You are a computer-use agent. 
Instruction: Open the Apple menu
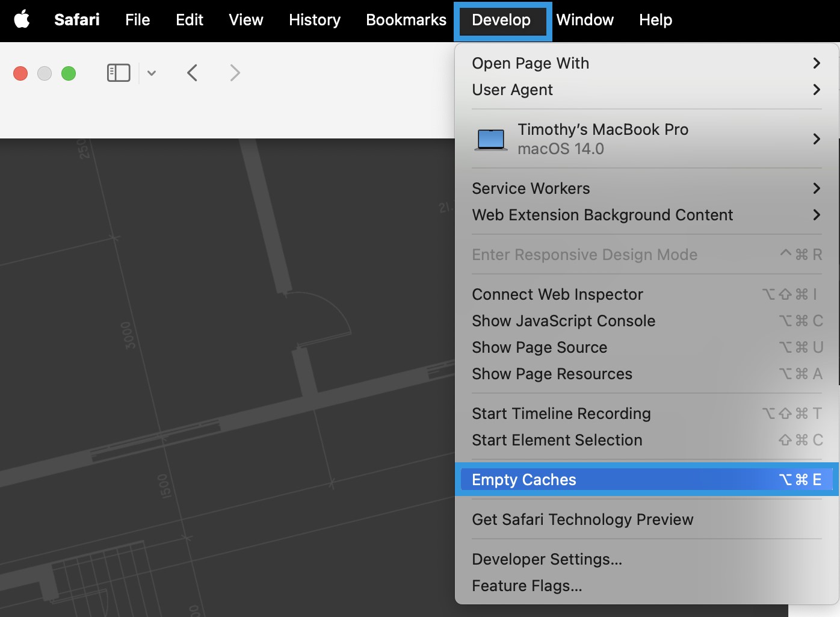pos(22,19)
